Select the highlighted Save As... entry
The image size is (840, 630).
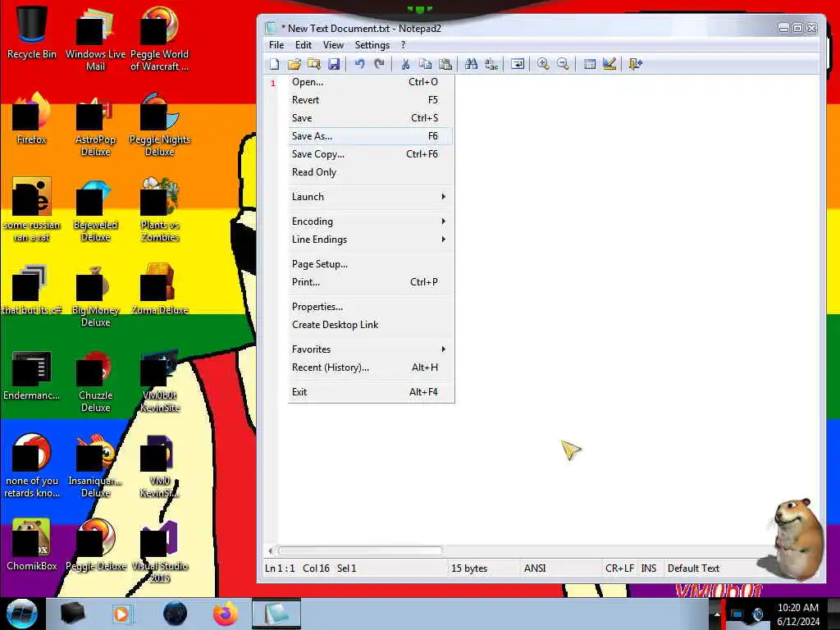point(371,136)
